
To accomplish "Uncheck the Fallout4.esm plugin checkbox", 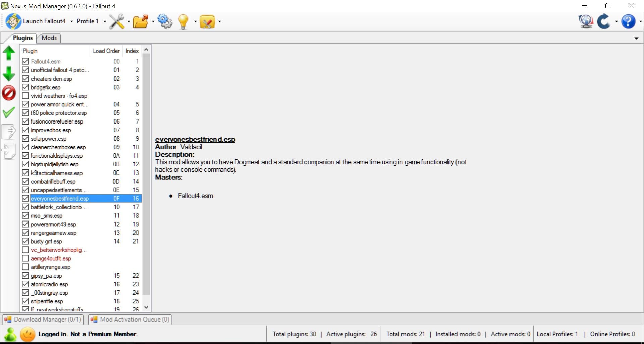I will 25,61.
